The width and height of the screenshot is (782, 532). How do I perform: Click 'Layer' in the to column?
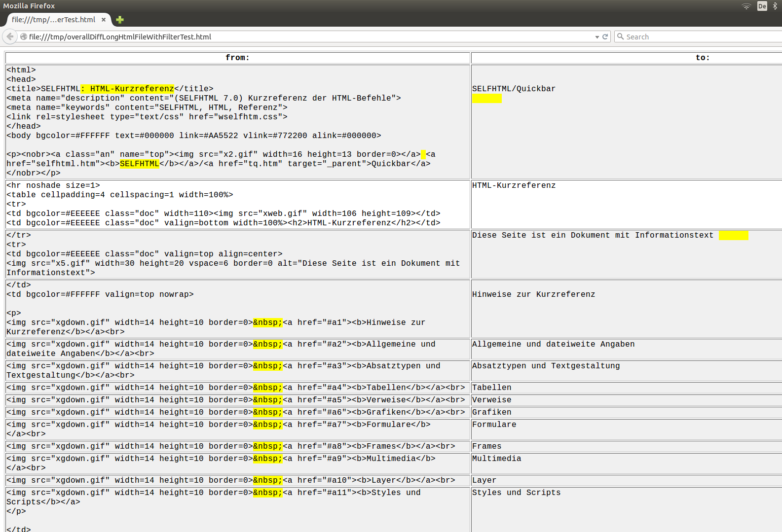(x=484, y=480)
